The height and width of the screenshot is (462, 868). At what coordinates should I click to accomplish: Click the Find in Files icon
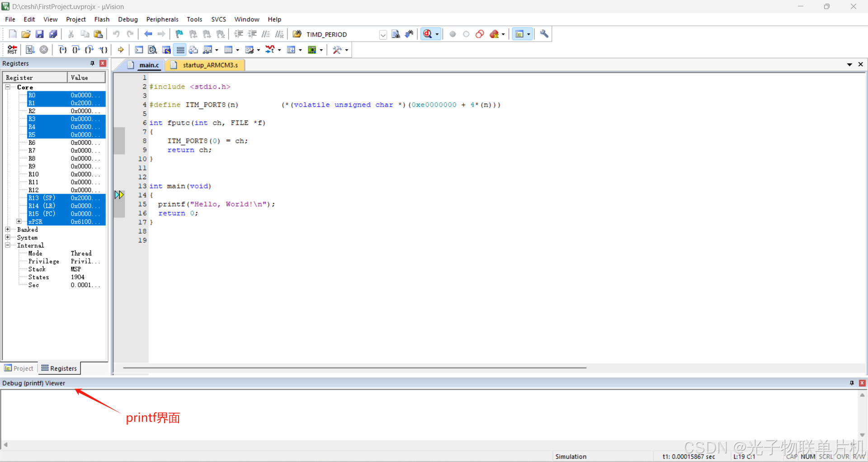tap(297, 34)
